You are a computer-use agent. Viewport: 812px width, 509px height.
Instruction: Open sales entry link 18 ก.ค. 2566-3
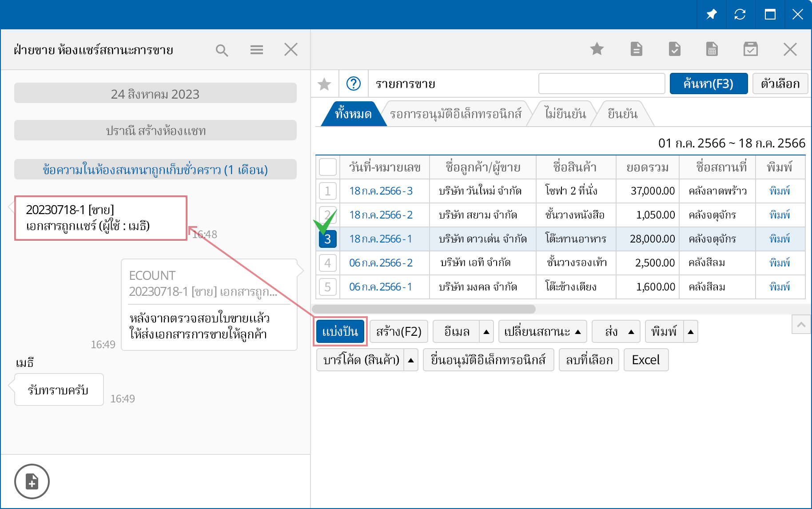(381, 191)
